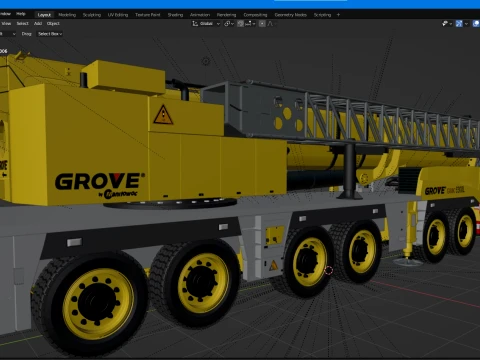This screenshot has width=480, height=360.
Task: Open the viewport Object menu
Action: click(x=53, y=23)
